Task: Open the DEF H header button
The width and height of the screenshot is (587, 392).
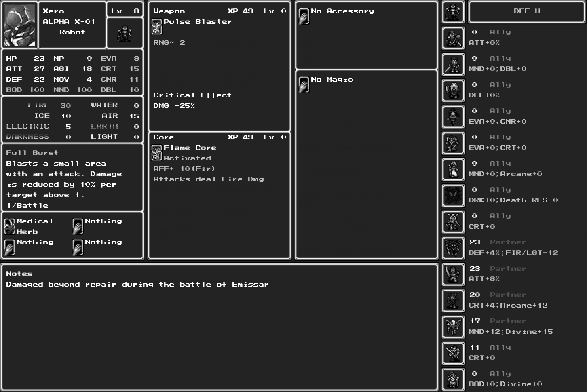Action: [526, 12]
